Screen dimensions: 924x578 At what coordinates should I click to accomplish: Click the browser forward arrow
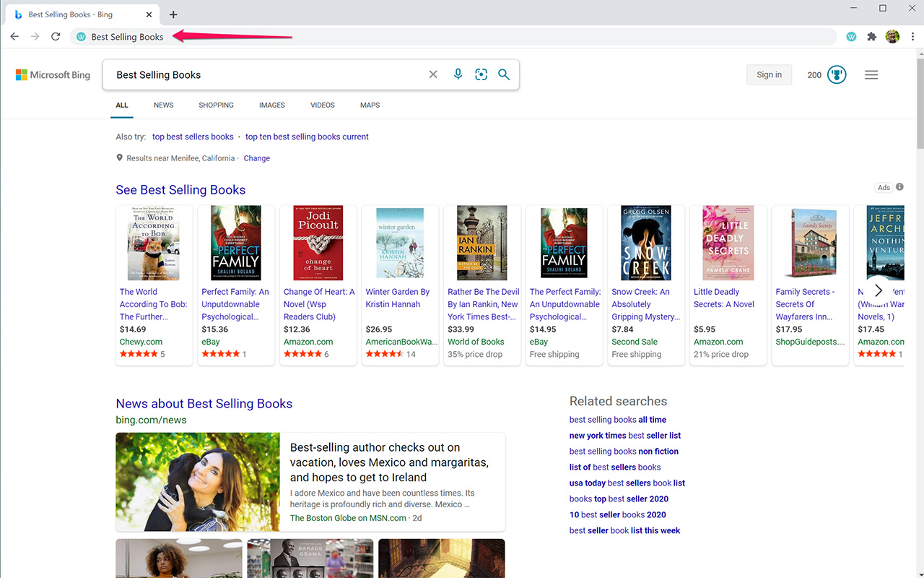(35, 37)
